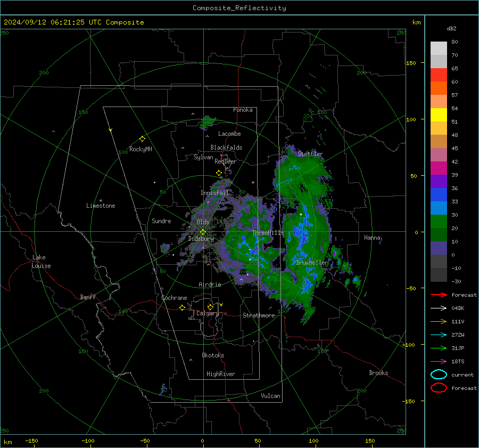Image resolution: width=479 pixels, height=448 pixels.
Task: Click the 04DK legend text
Action: [x=458, y=308]
